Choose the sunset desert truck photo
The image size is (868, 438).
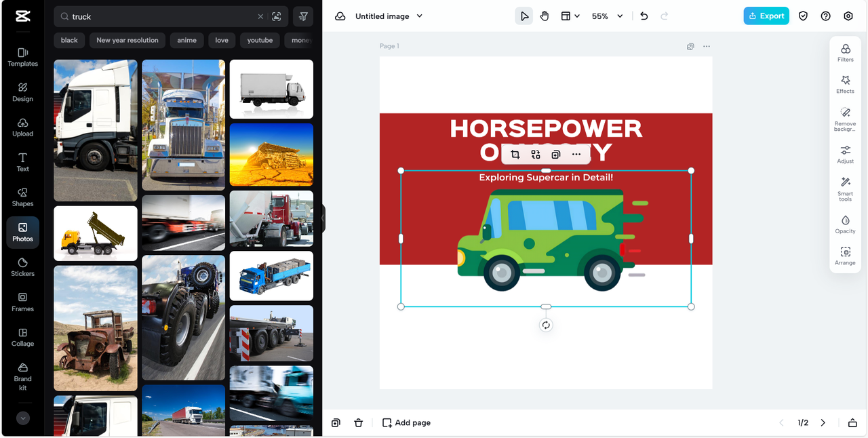click(x=271, y=155)
